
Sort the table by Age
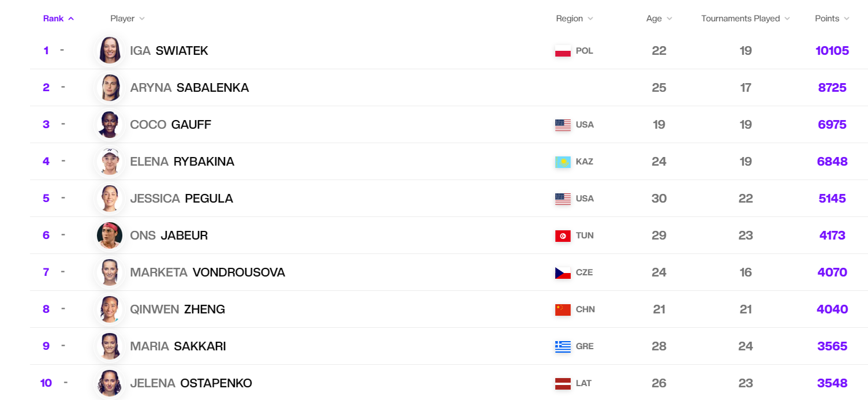pos(659,18)
